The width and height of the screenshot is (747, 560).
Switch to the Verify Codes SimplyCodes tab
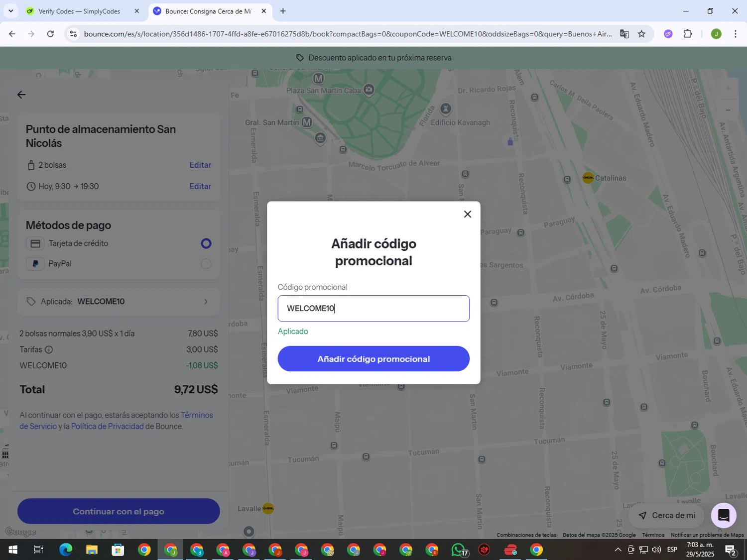79,11
